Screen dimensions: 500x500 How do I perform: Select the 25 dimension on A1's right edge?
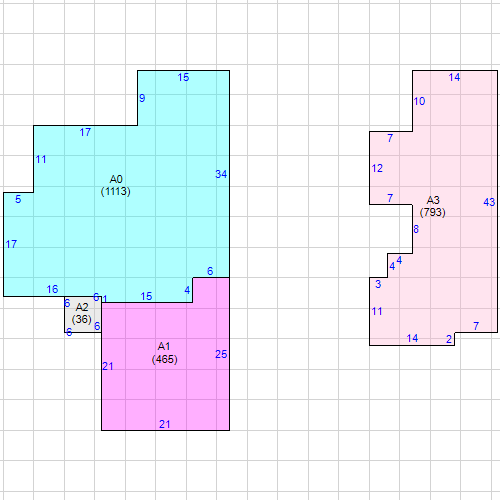221,354
